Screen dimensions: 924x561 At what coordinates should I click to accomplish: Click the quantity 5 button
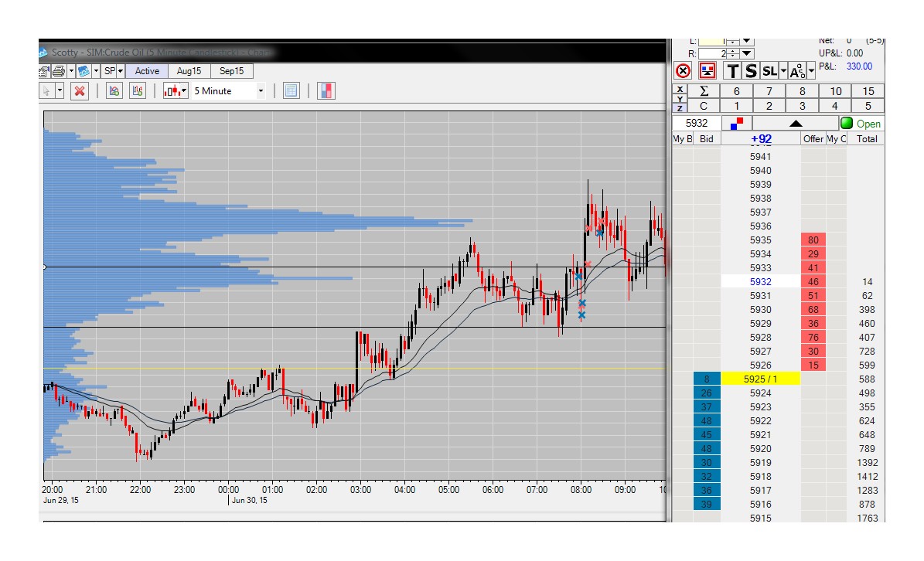pyautogui.click(x=868, y=106)
